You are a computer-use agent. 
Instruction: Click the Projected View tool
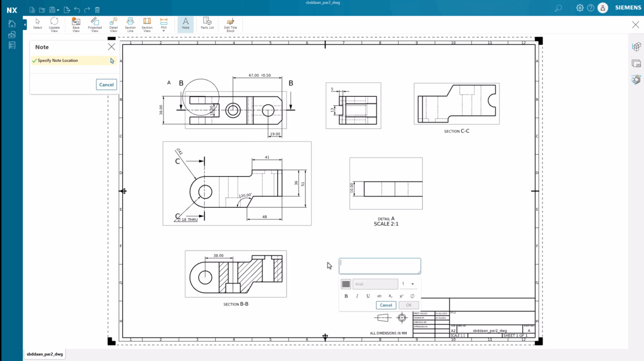tap(95, 24)
